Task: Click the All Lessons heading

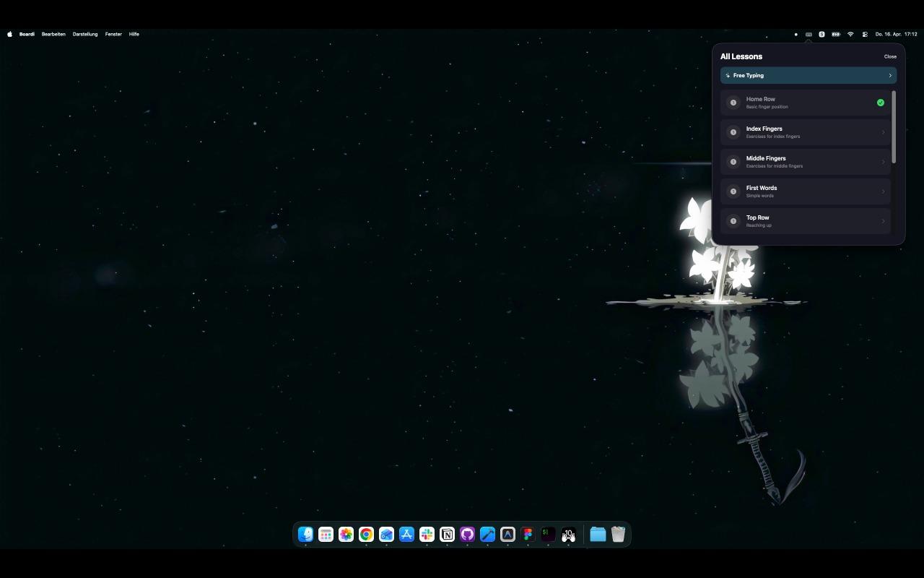Action: [x=741, y=56]
